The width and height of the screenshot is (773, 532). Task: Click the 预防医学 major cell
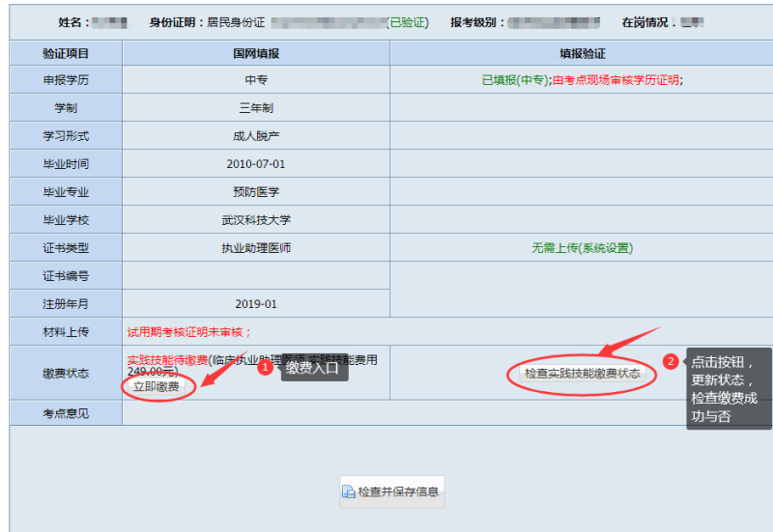click(x=256, y=192)
